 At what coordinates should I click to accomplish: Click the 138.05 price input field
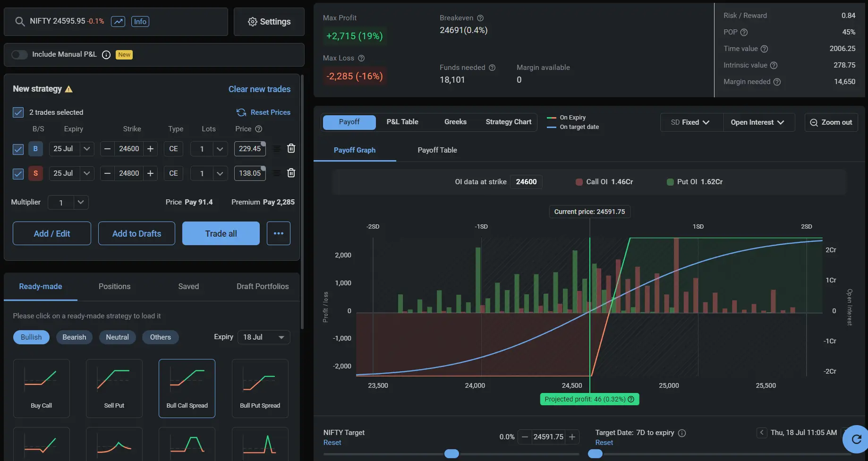[250, 173]
